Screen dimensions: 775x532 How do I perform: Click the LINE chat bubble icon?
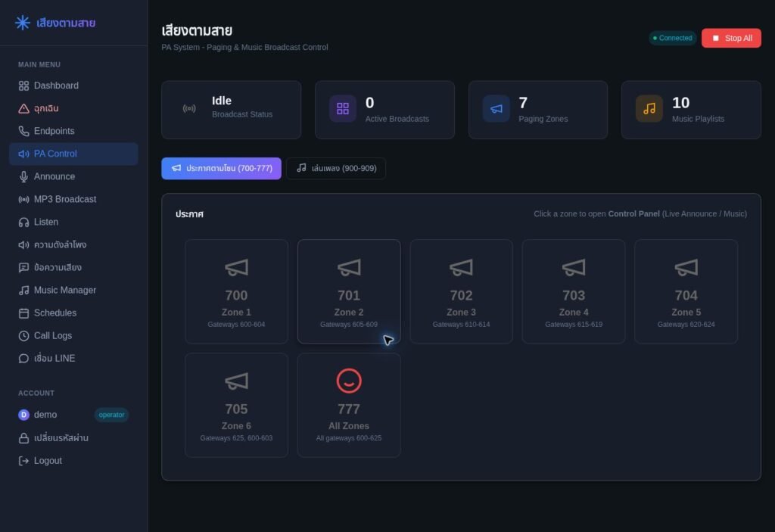point(23,359)
